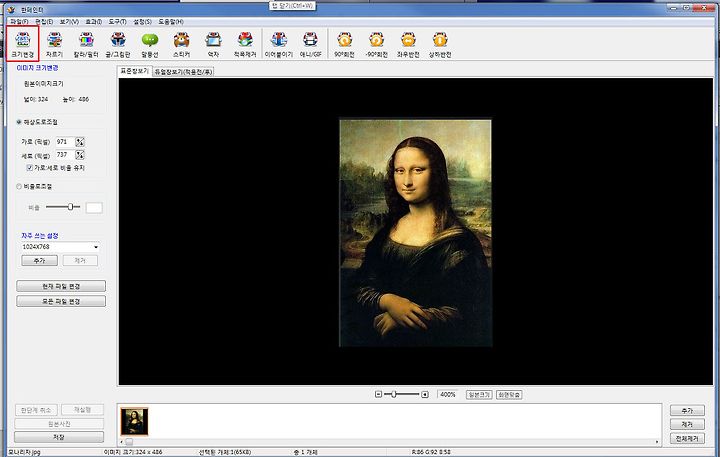Open the 설정(S) menu

(x=142, y=22)
